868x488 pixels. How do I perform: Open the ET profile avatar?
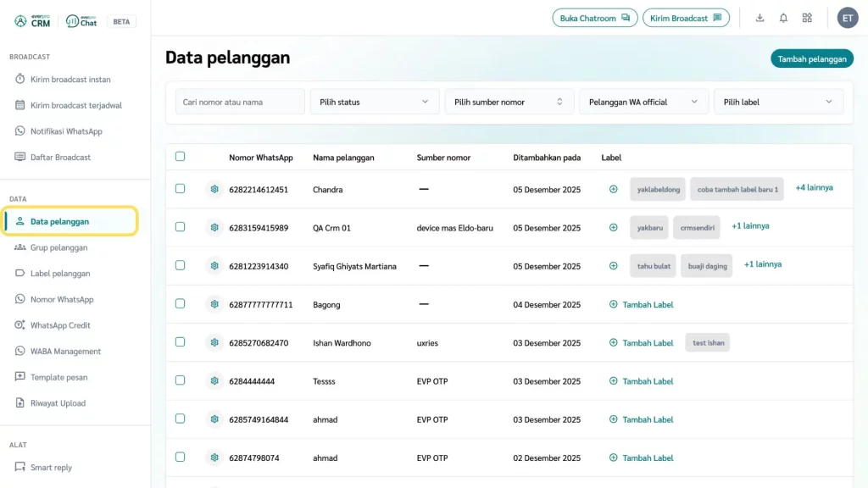click(848, 18)
